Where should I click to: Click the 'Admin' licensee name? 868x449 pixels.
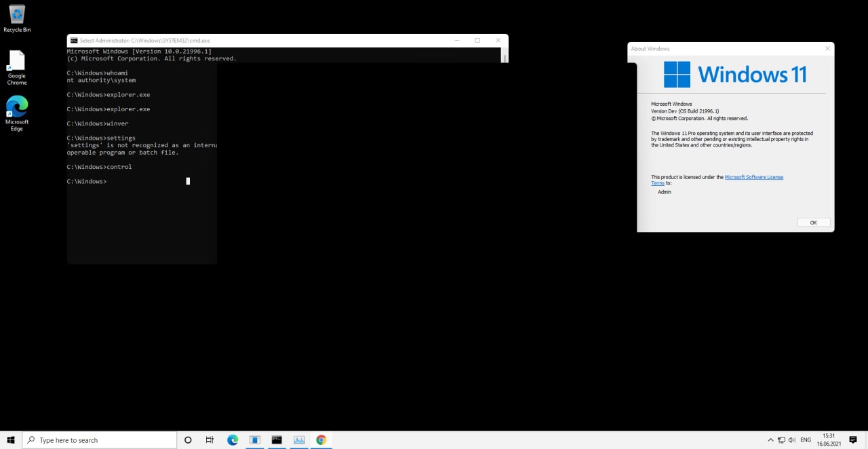coord(665,192)
